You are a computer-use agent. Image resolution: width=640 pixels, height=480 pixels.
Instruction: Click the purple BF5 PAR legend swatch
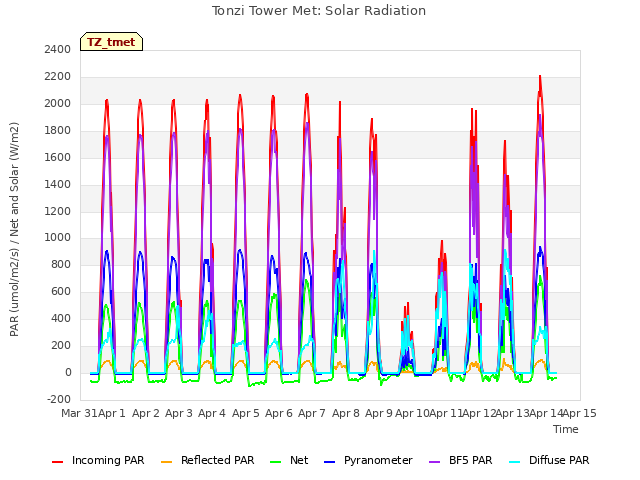point(435,462)
